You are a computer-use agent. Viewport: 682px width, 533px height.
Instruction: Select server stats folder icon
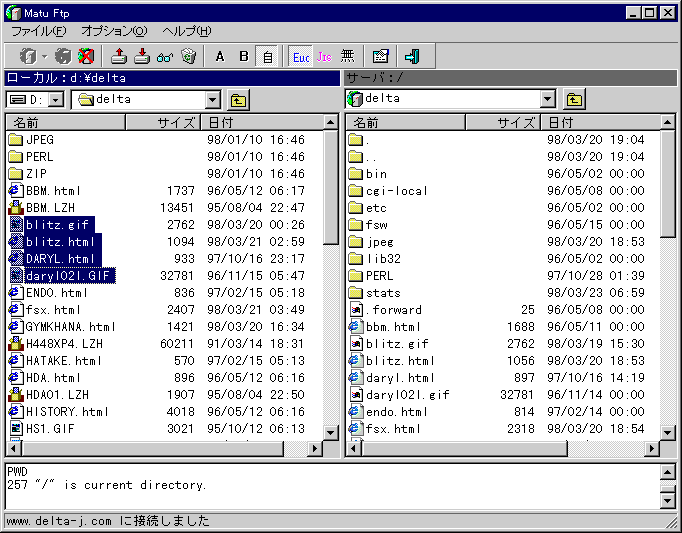[x=356, y=293]
